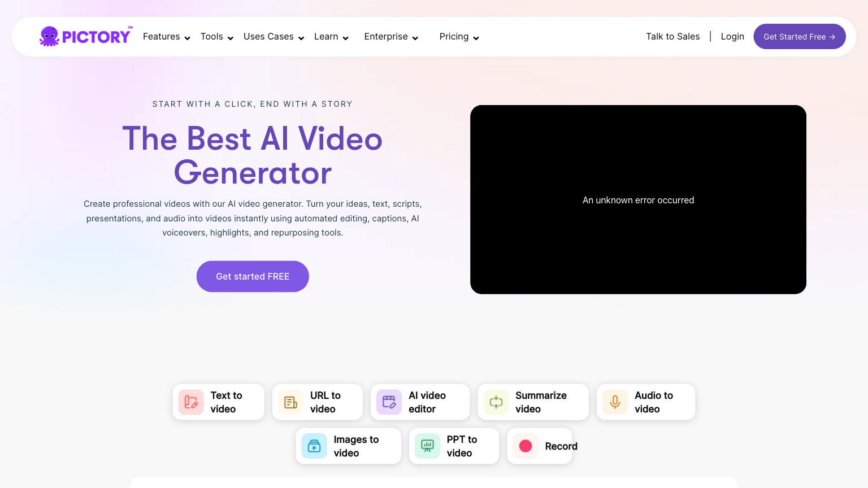Image resolution: width=868 pixels, height=488 pixels.
Task: Open the URL to video icon
Action: (x=290, y=402)
